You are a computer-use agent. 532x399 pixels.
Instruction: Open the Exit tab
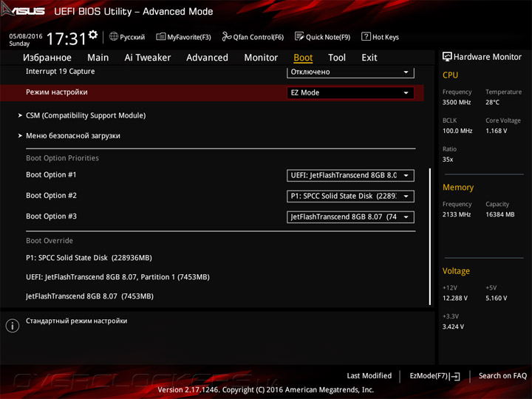369,58
